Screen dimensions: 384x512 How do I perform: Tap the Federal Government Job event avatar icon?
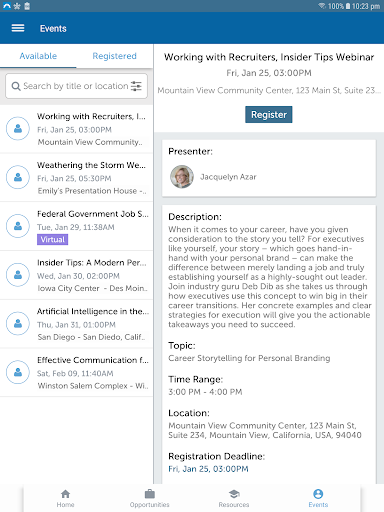pos(18,226)
